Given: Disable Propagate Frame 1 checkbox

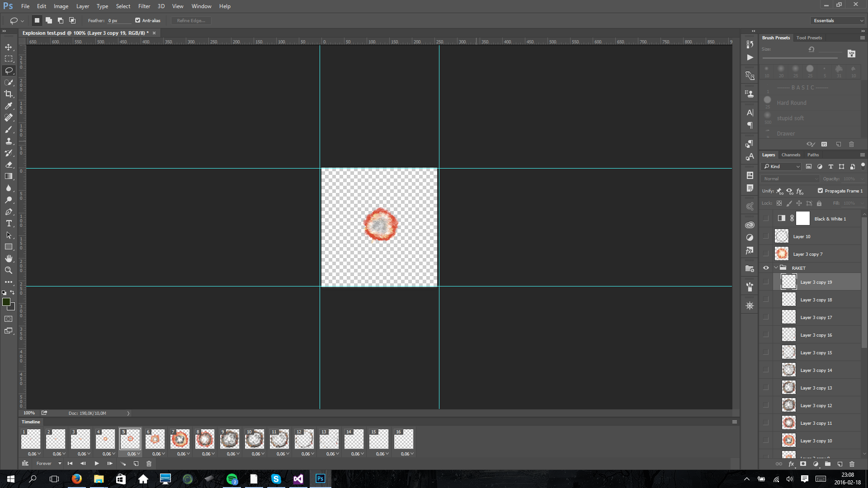Looking at the screenshot, I should 820,191.
